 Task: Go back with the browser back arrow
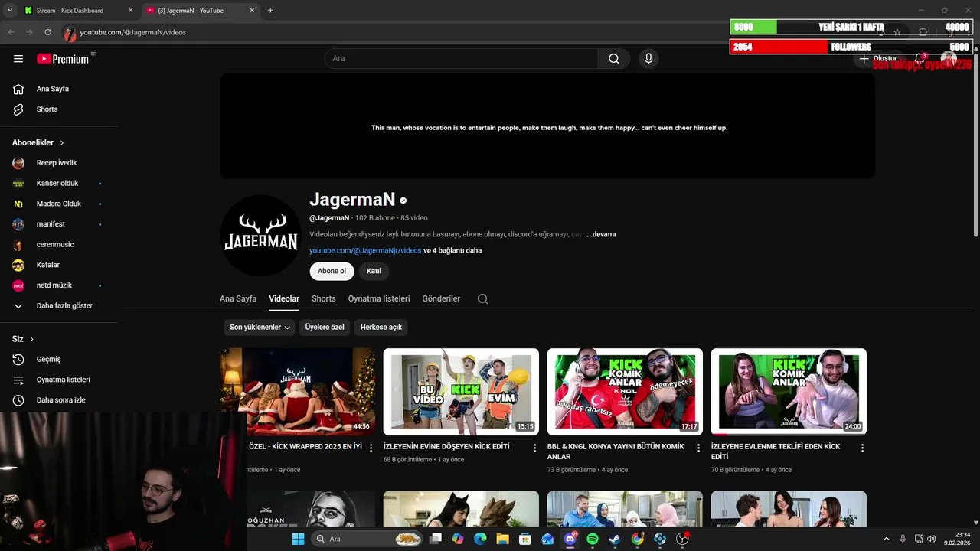point(11,32)
